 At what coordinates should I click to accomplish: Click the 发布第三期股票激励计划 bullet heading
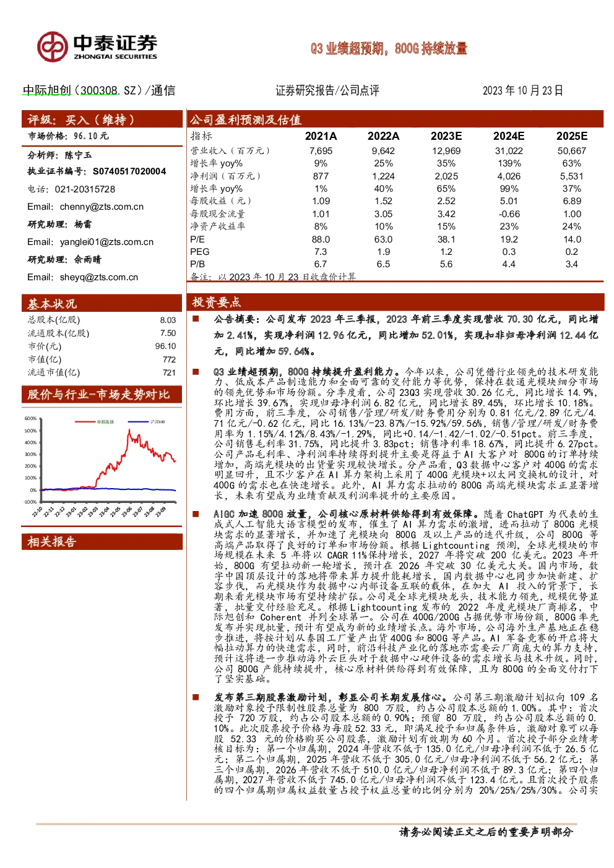click(329, 697)
